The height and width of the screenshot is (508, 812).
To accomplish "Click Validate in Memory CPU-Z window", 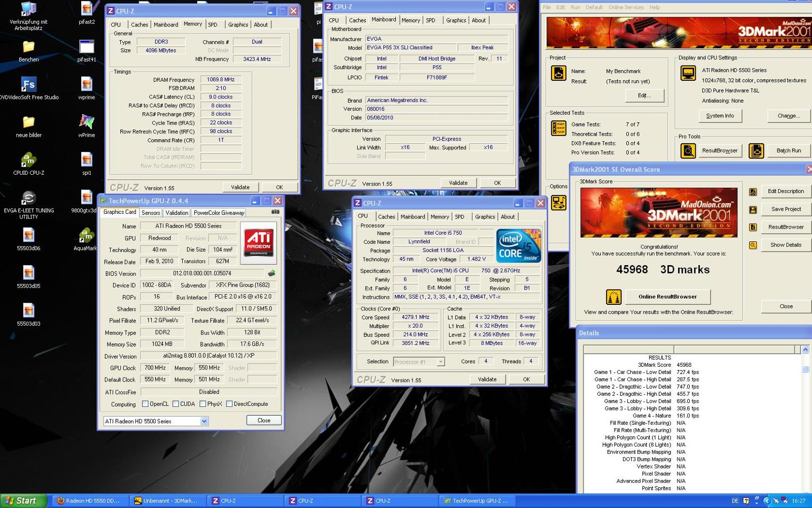I will (240, 187).
